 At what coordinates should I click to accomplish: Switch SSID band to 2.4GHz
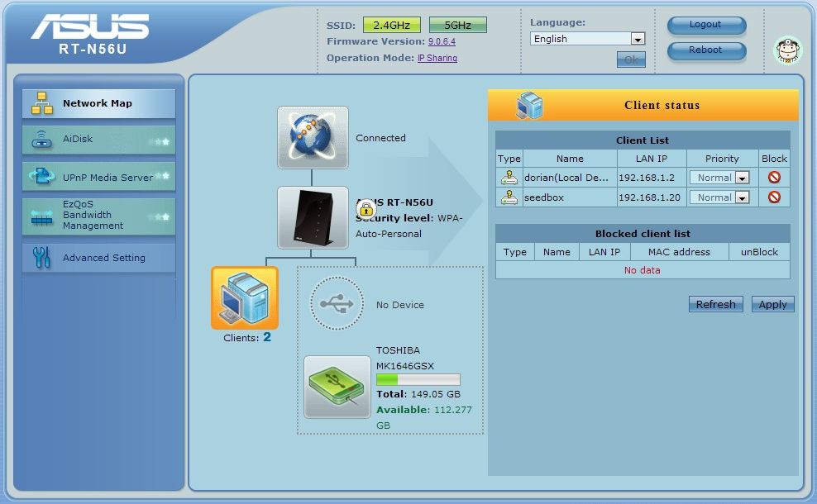click(x=391, y=25)
